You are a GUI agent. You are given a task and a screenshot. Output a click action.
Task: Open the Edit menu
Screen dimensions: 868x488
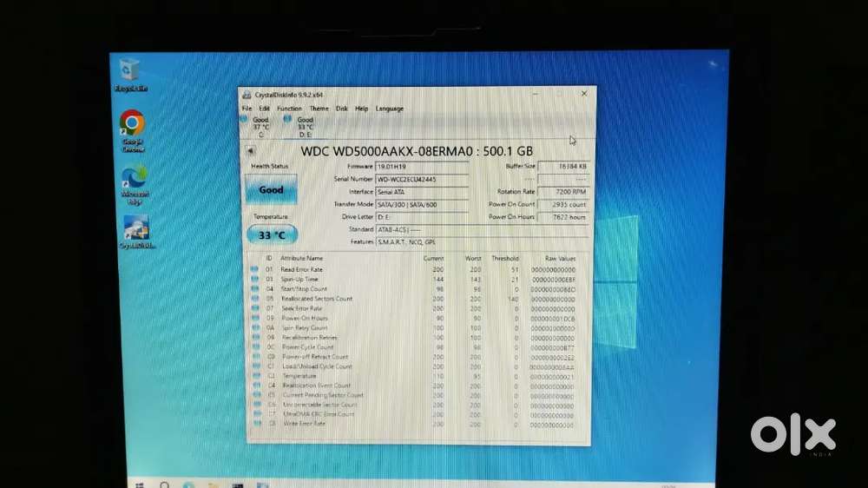click(x=265, y=109)
